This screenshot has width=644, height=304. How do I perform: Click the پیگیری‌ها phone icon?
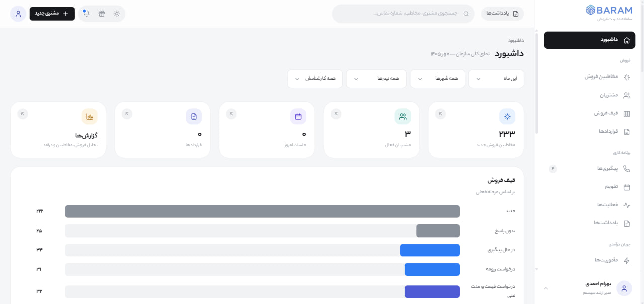627,169
